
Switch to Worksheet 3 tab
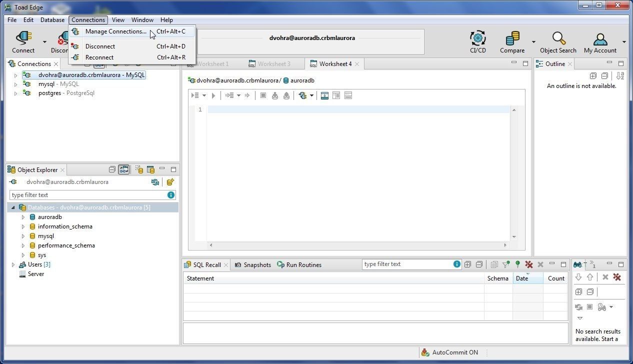[273, 64]
